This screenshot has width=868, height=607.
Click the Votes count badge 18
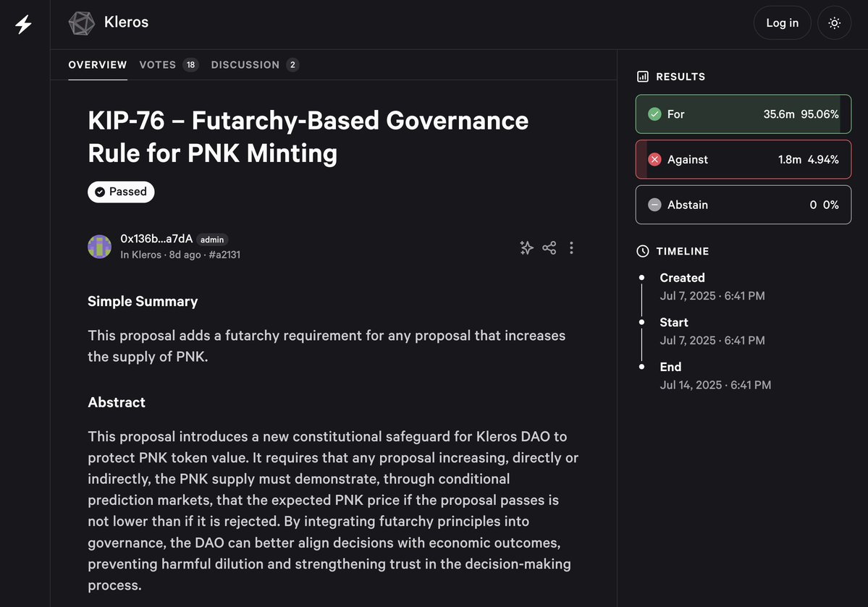pos(190,64)
